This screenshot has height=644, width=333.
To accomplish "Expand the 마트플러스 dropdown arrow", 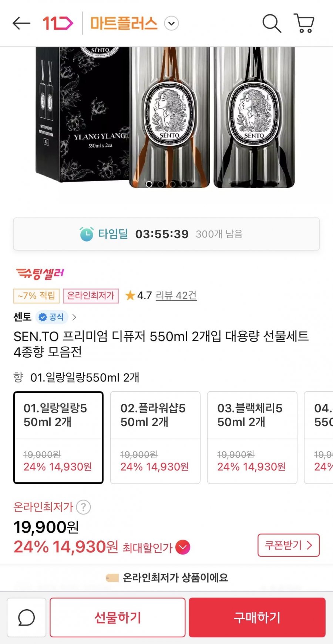I will click(x=171, y=23).
